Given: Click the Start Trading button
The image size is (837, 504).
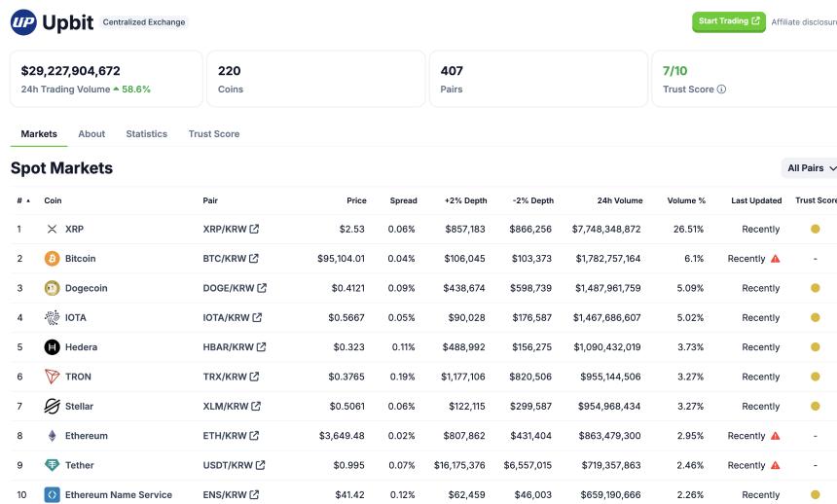Looking at the screenshot, I should [729, 21].
